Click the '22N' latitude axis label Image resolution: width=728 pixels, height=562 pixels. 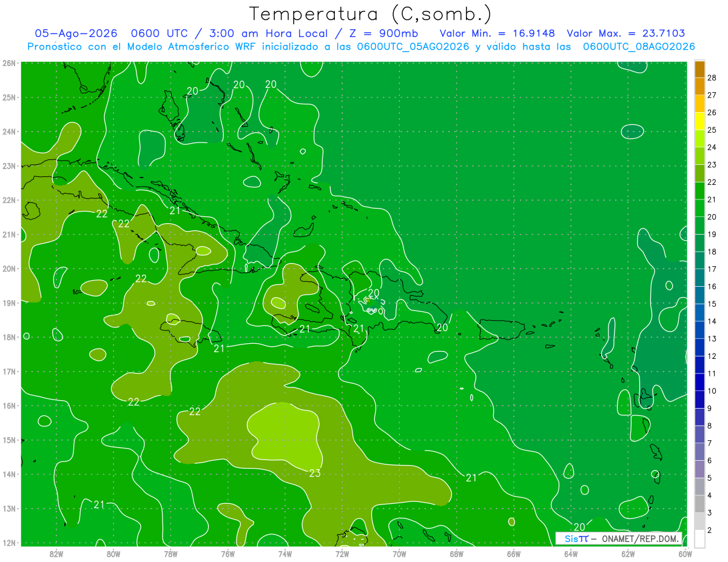pyautogui.click(x=8, y=200)
